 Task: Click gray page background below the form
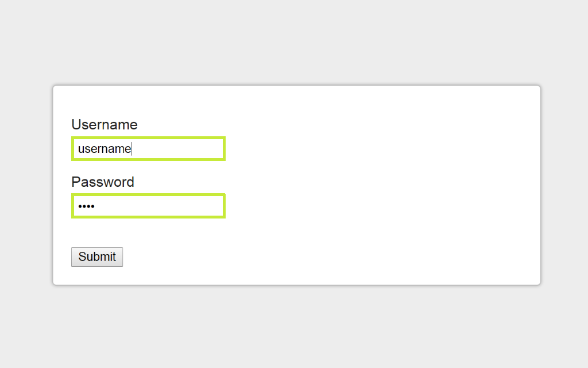[x=294, y=327]
